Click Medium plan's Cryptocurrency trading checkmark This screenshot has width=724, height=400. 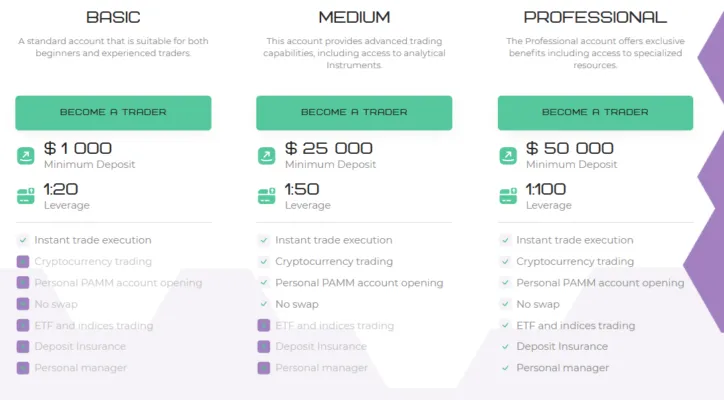[264, 262]
